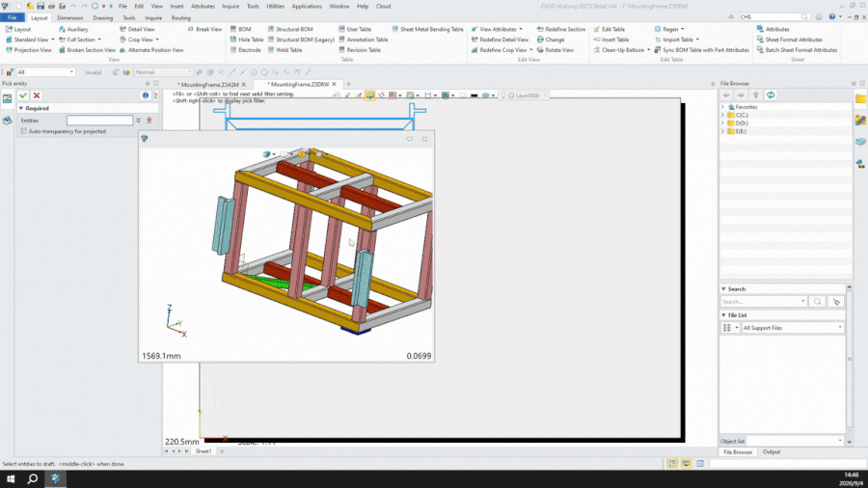Expand the C(C:) drive node

[x=722, y=115]
